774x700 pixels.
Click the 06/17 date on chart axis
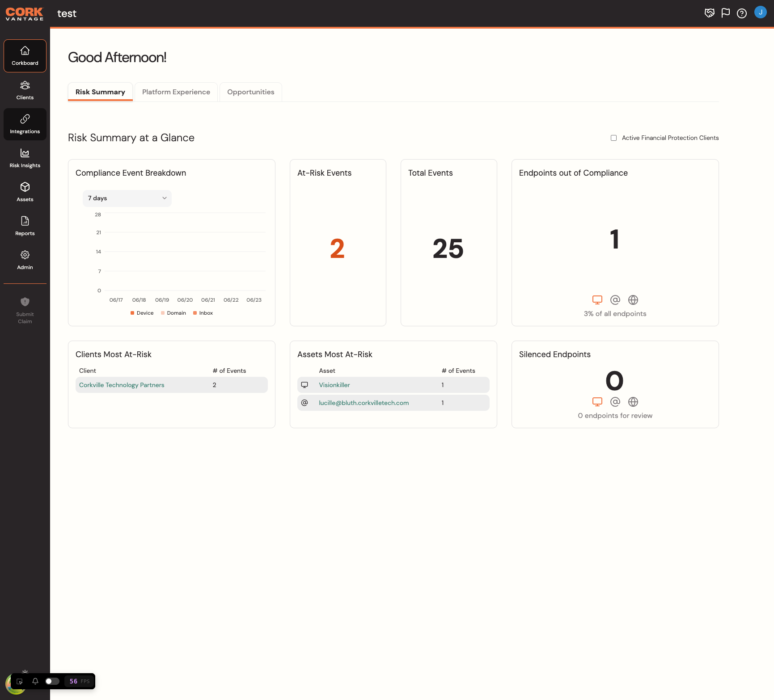tap(116, 300)
